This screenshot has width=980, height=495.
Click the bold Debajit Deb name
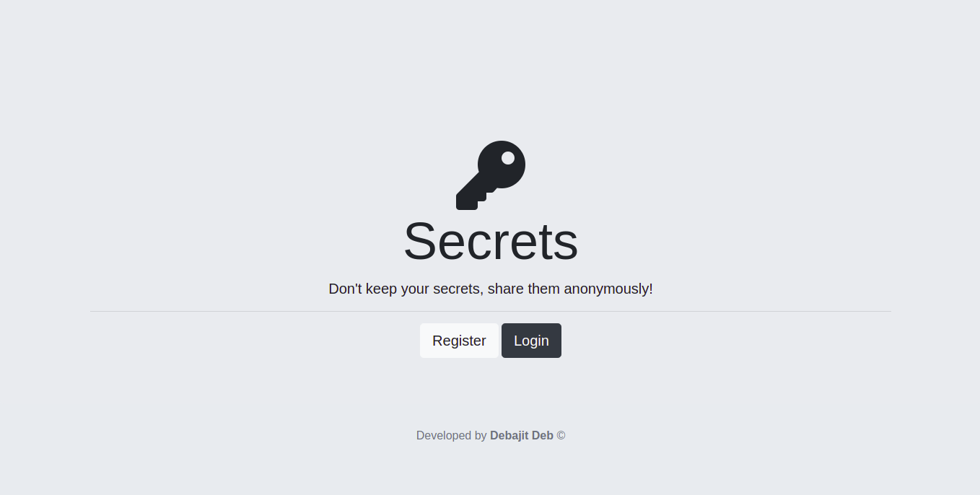522,436
